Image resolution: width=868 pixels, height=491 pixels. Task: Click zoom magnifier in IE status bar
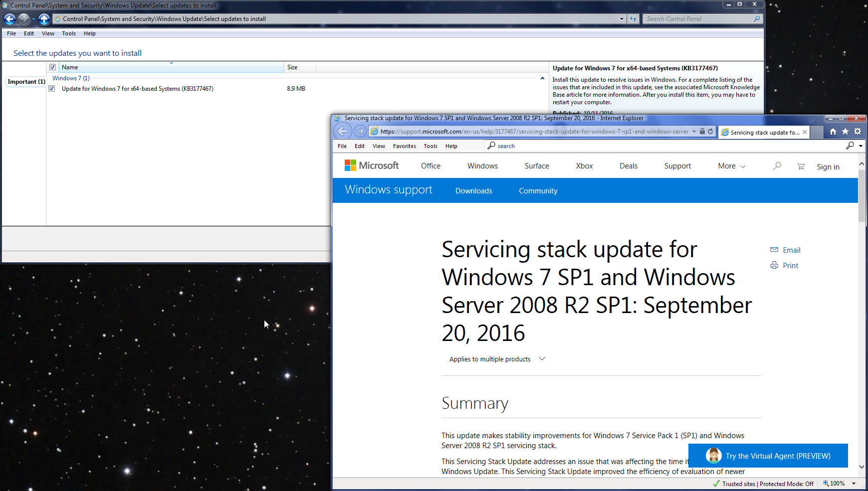[826, 484]
